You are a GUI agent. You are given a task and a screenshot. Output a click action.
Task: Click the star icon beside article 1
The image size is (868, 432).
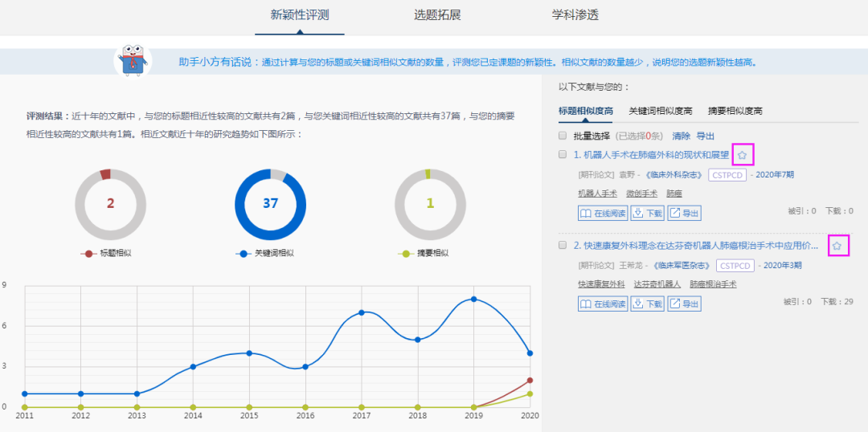[x=742, y=154]
